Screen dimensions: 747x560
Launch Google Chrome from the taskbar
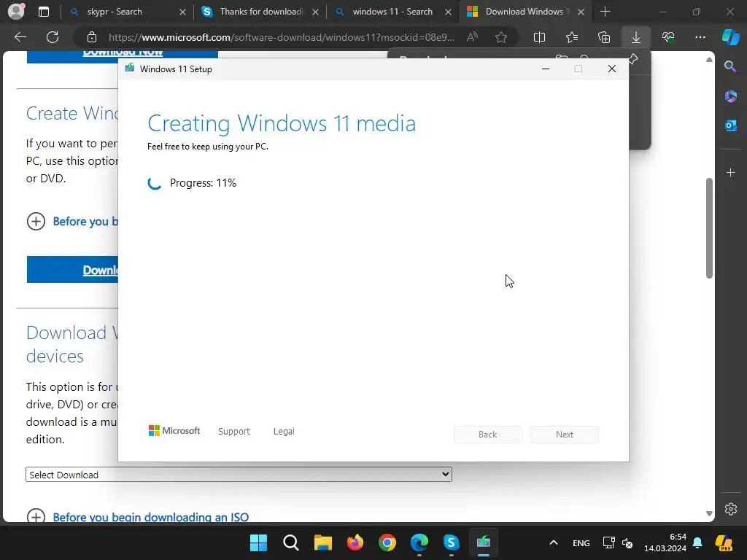387,542
